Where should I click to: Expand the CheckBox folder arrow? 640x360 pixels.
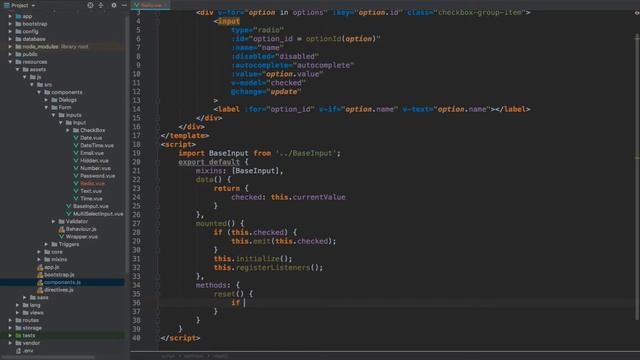click(68, 130)
